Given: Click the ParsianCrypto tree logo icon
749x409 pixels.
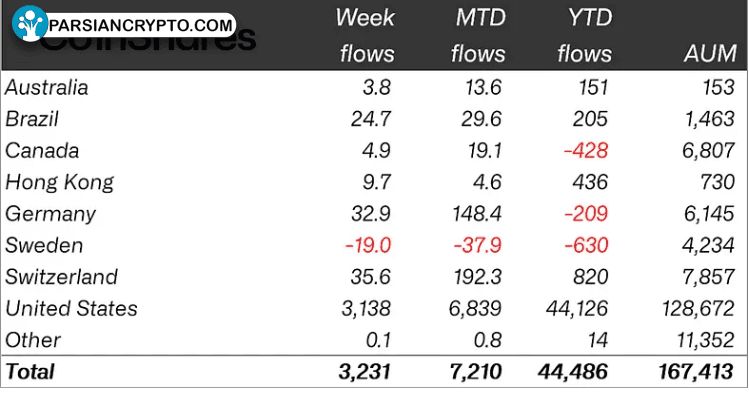Looking at the screenshot, I should pyautogui.click(x=30, y=23).
